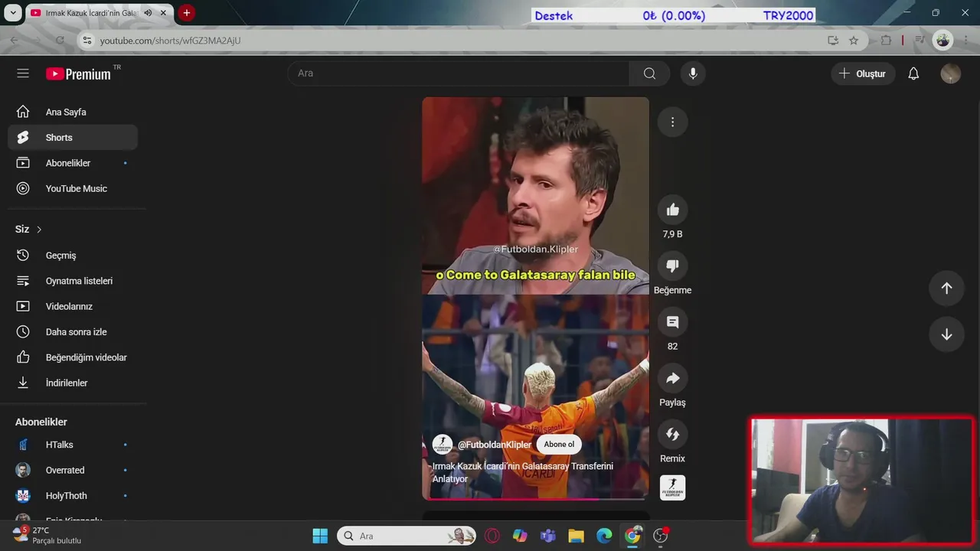View site information icon in address bar
This screenshot has height=551, width=980.
87,41
